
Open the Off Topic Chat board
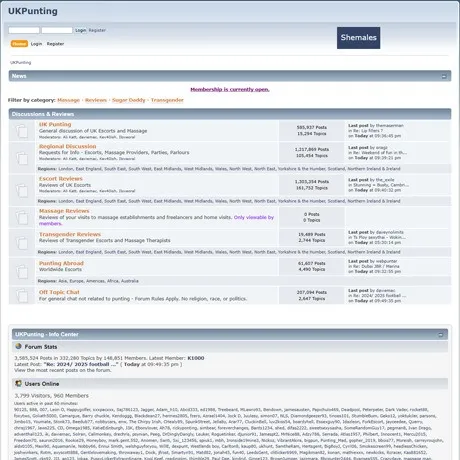(59, 292)
